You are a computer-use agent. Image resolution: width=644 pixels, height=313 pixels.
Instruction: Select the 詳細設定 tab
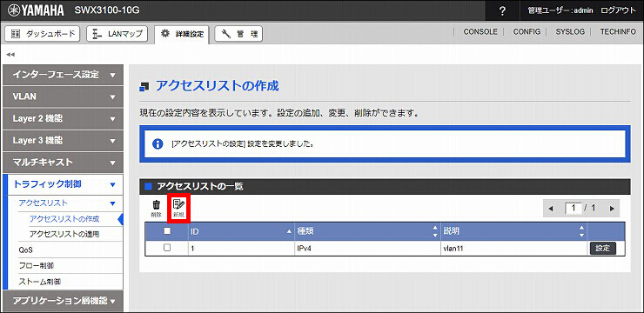[182, 35]
